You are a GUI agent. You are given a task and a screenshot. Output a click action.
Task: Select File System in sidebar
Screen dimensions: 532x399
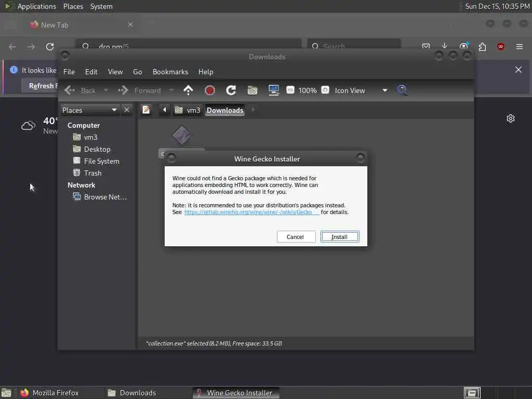coord(101,161)
